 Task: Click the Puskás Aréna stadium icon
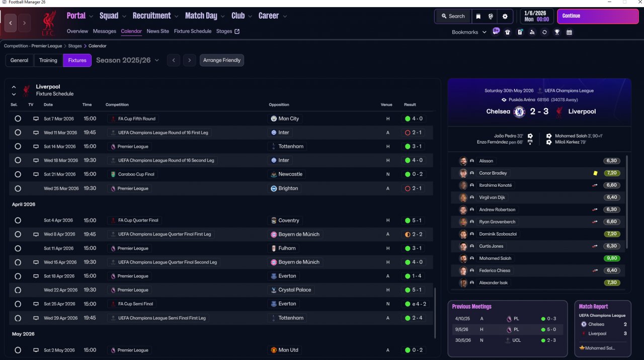tap(504, 100)
